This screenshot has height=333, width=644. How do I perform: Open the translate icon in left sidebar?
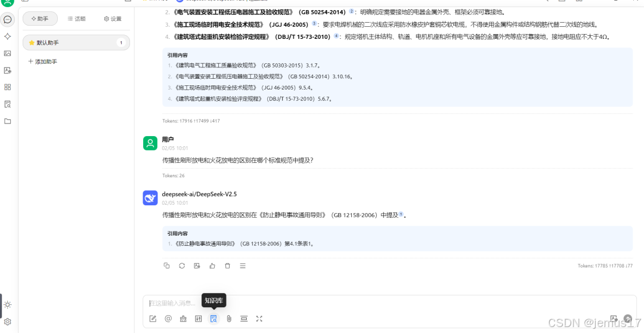pos(7,70)
